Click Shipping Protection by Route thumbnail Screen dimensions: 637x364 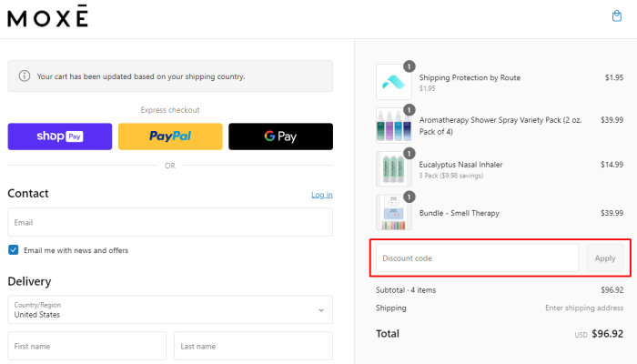[394, 82]
